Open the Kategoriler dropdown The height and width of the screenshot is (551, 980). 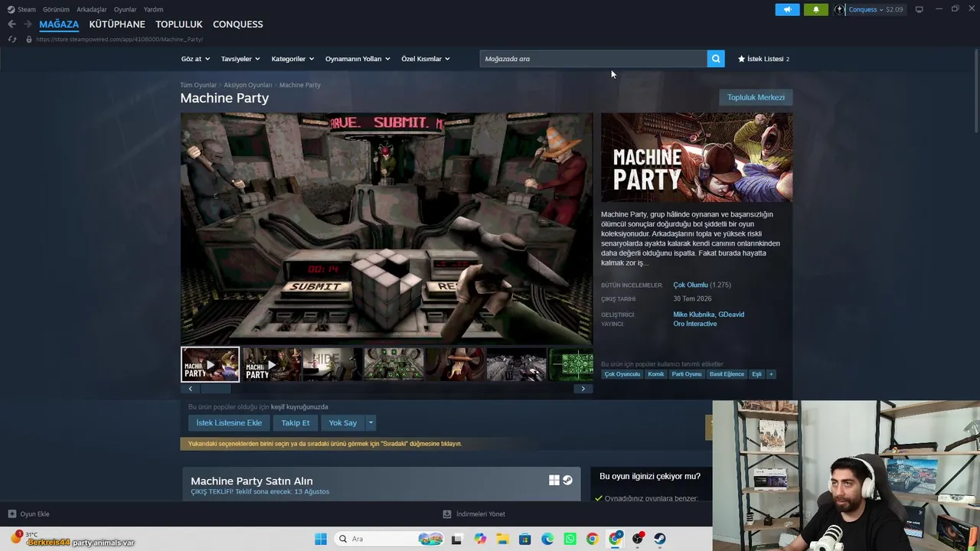[292, 59]
